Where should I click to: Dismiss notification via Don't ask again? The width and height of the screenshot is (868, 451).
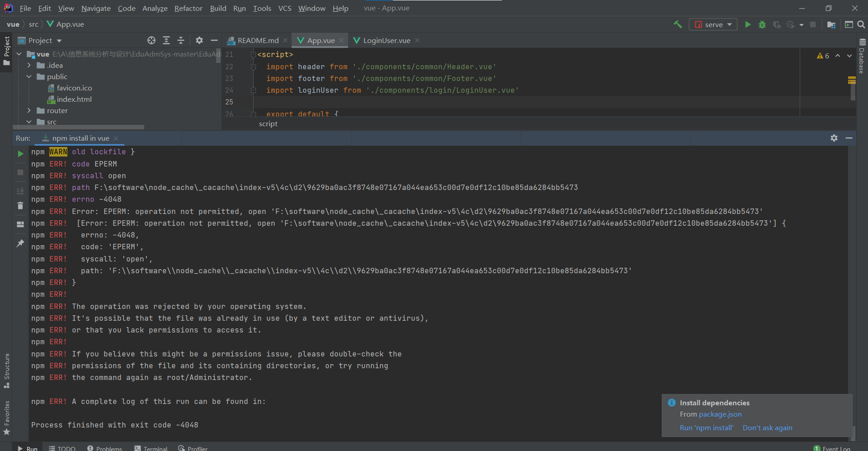click(x=767, y=427)
